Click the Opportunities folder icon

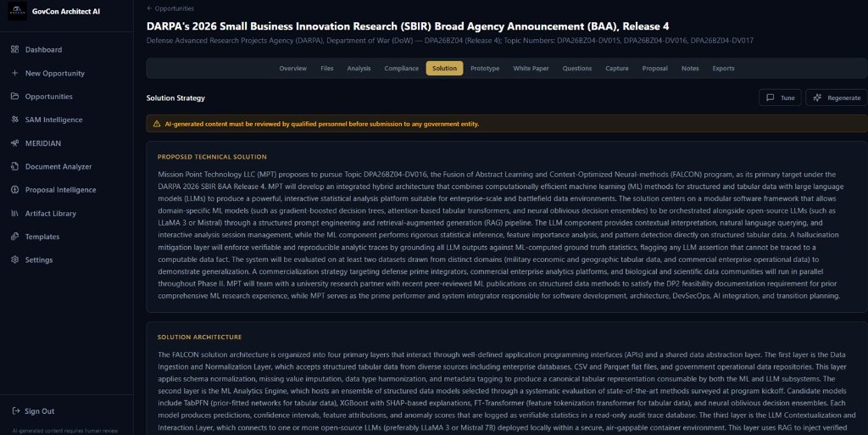coord(15,96)
